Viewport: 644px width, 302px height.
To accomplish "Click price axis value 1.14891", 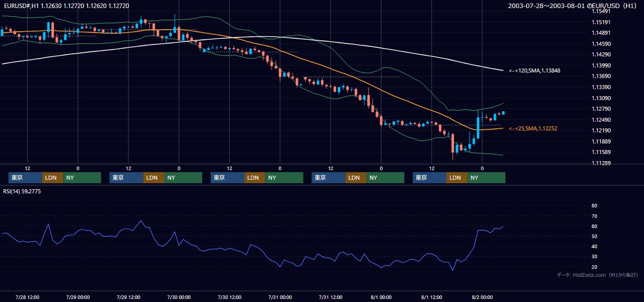I will point(602,33).
